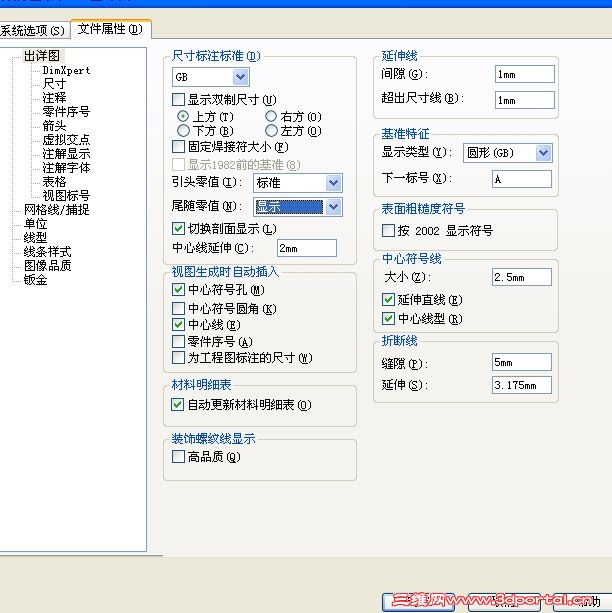This screenshot has width=612, height=613.
Task: Open the 引头零值 dropdown
Action: pyautogui.click(x=298, y=183)
